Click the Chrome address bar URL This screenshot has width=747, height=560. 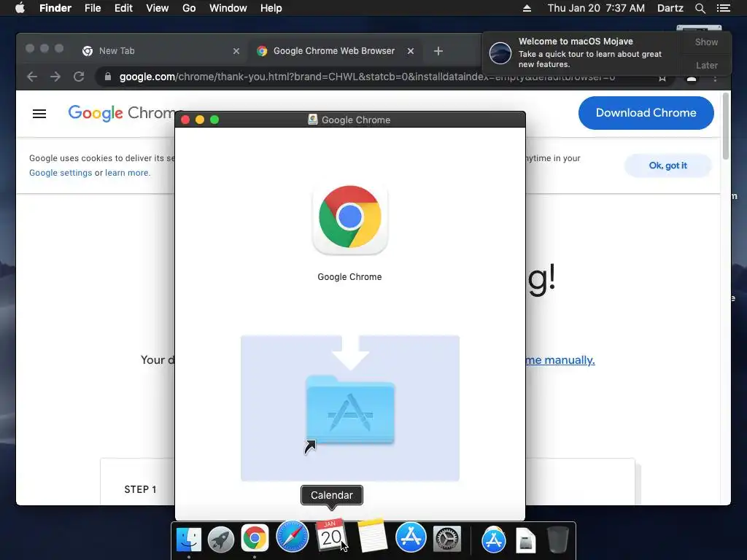367,77
